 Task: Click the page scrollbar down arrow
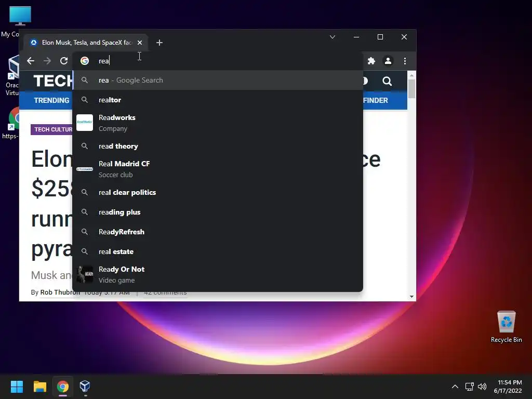[411, 297]
